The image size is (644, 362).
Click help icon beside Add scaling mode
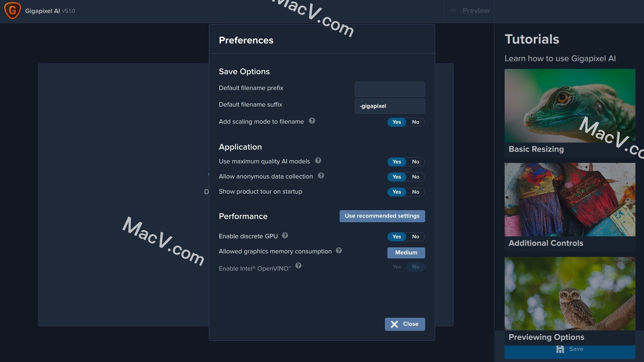(x=312, y=121)
